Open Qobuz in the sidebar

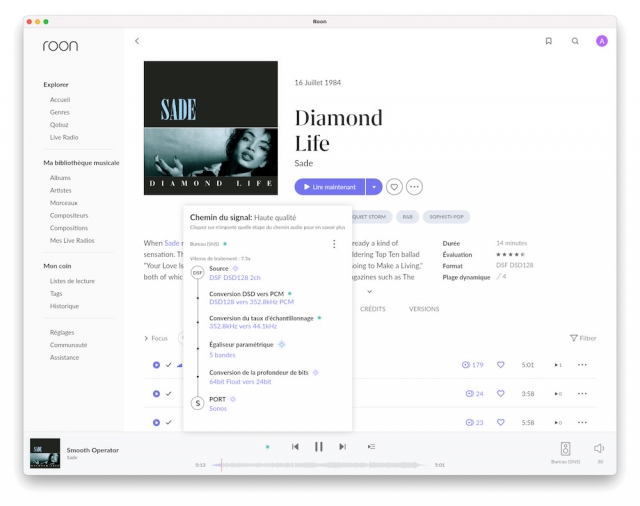coord(59,125)
